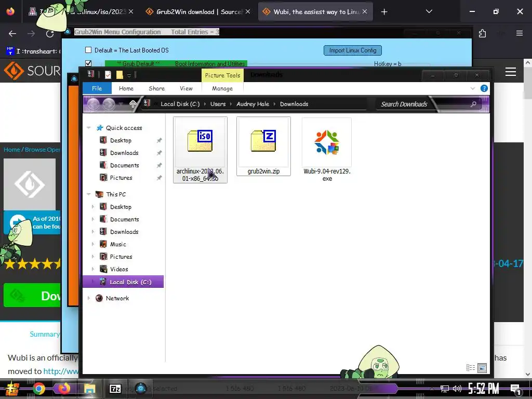This screenshot has height=399, width=532.
Task: Reload the current Firefox page
Action: coord(50,34)
